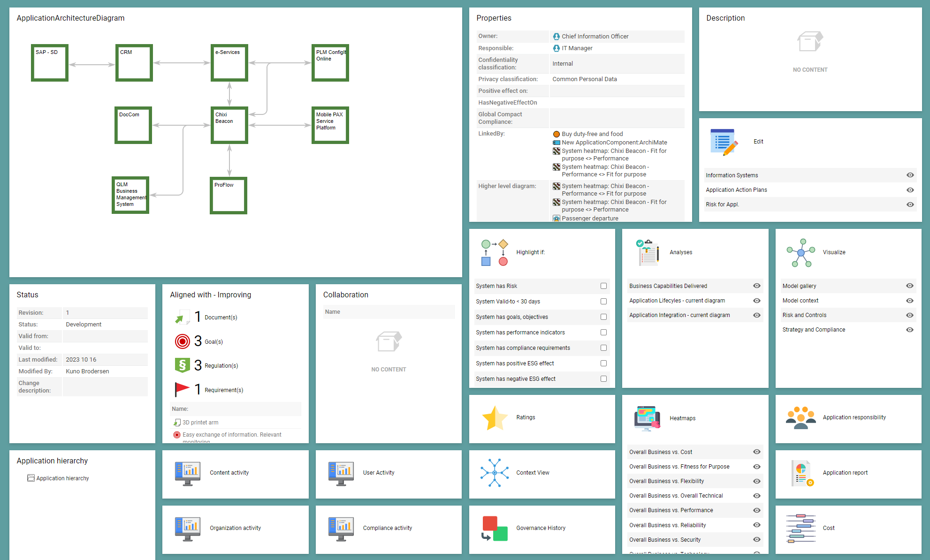The height and width of the screenshot is (560, 930).
Task: Click the Edit document pencil icon
Action: 724,142
